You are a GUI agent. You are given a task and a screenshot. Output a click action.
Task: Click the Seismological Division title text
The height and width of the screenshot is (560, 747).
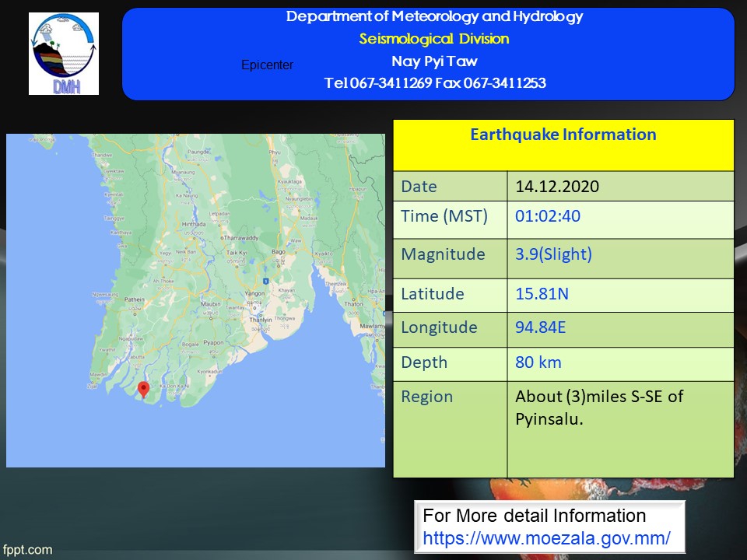point(433,39)
